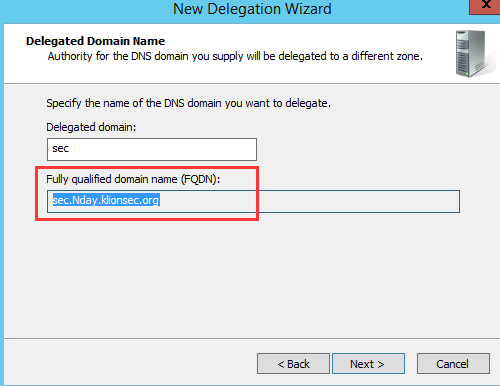
Task: Select the highlighted sec.Nday.klionsec.org text
Action: tap(106, 200)
